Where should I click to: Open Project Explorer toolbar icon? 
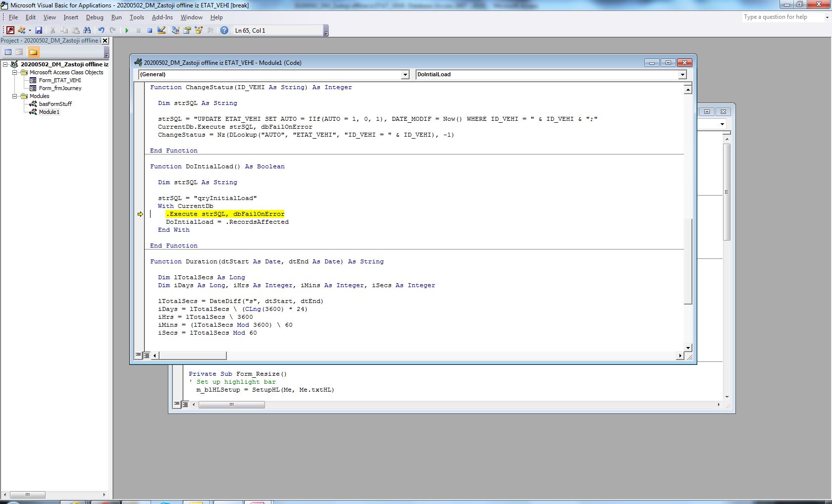[x=175, y=30]
